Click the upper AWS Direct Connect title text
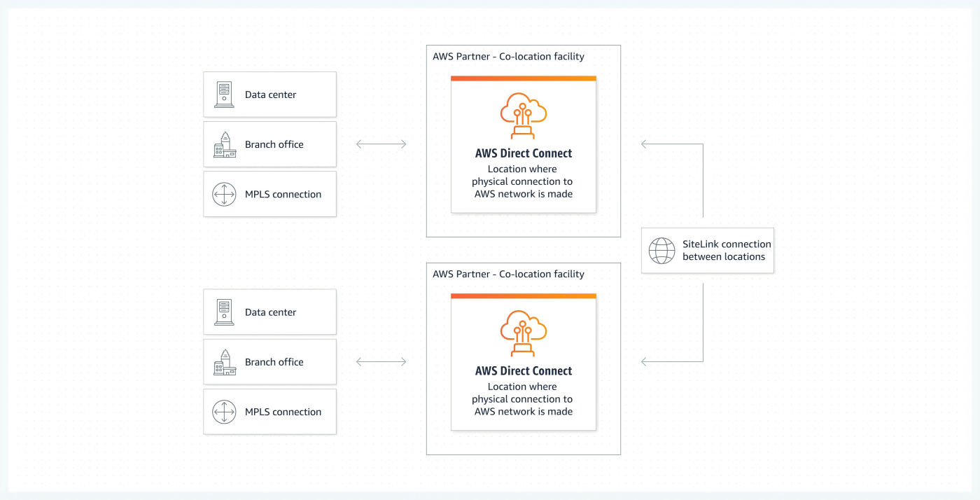This screenshot has width=980, height=500. click(x=524, y=153)
